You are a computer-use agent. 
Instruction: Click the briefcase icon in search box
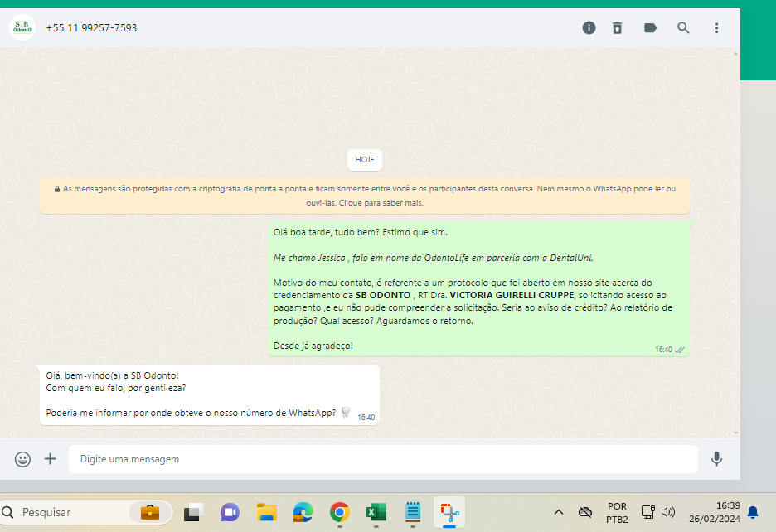click(x=149, y=512)
